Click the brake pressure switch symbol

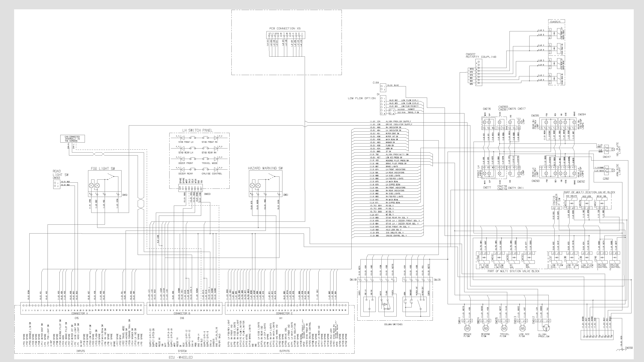[x=467, y=328]
